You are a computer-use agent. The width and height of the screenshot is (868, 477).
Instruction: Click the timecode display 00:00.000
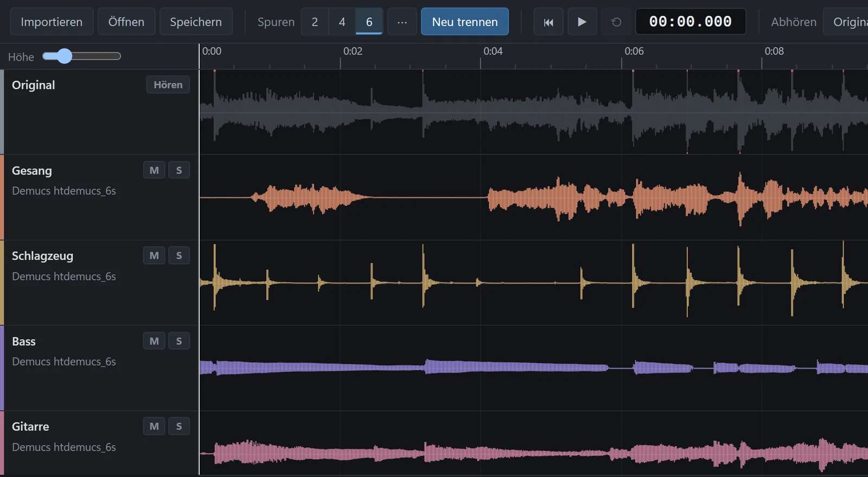(x=691, y=22)
